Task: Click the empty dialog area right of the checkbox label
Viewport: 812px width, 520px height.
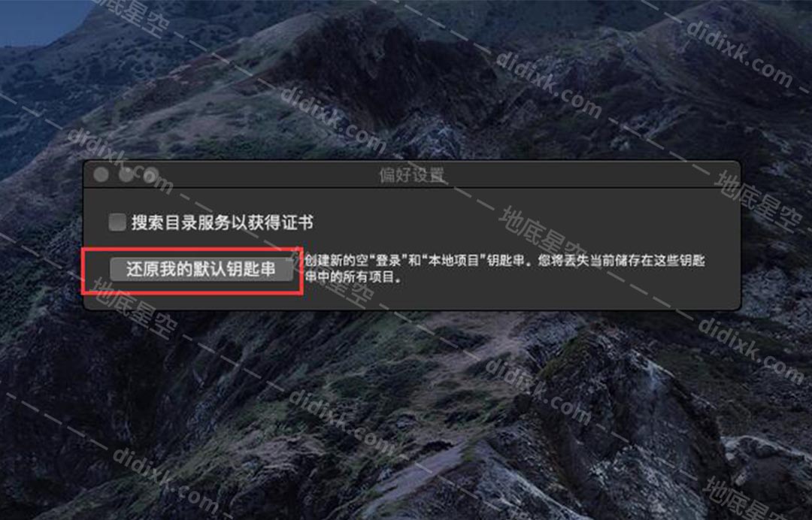Action: point(518,222)
